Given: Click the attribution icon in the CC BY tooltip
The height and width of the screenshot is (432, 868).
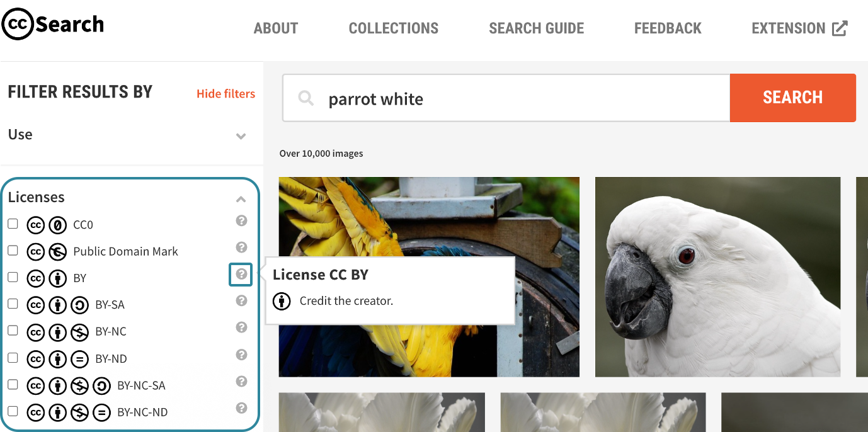Looking at the screenshot, I should click(x=281, y=301).
